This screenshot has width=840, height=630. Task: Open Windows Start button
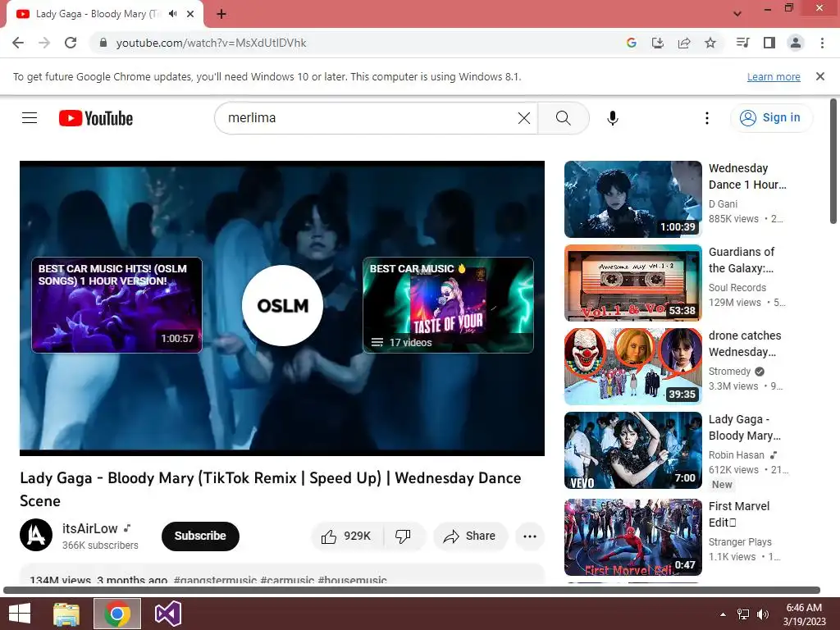[x=20, y=614]
